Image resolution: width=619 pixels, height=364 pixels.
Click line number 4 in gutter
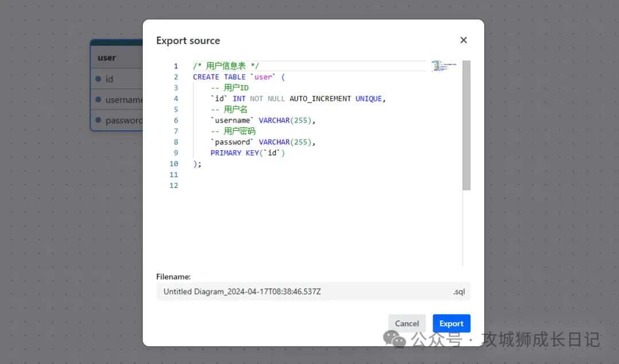(x=175, y=99)
